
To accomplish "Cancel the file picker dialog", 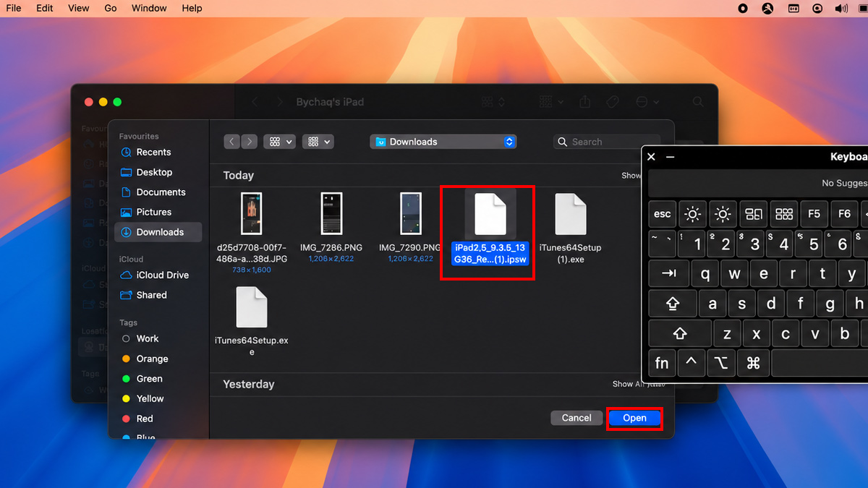I will tap(576, 418).
